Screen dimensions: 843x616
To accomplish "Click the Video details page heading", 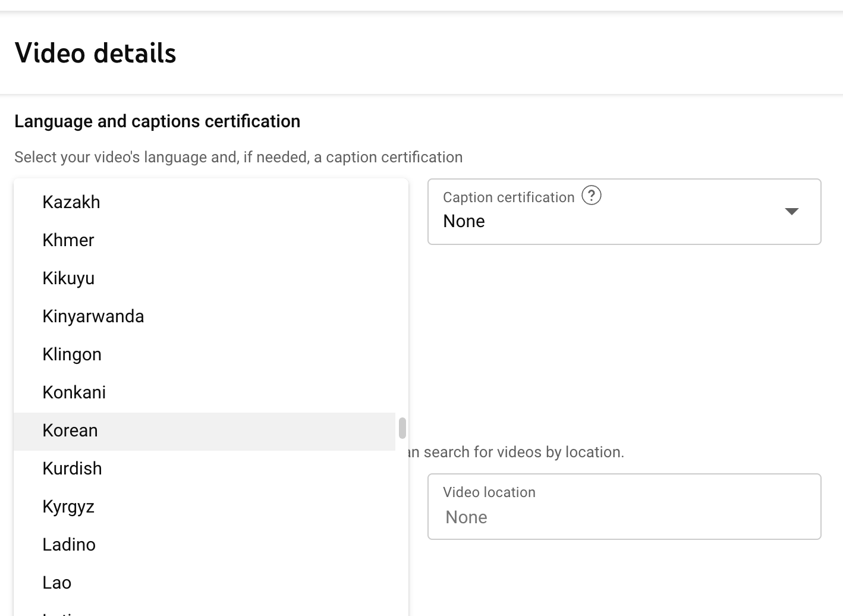I will pyautogui.click(x=96, y=53).
